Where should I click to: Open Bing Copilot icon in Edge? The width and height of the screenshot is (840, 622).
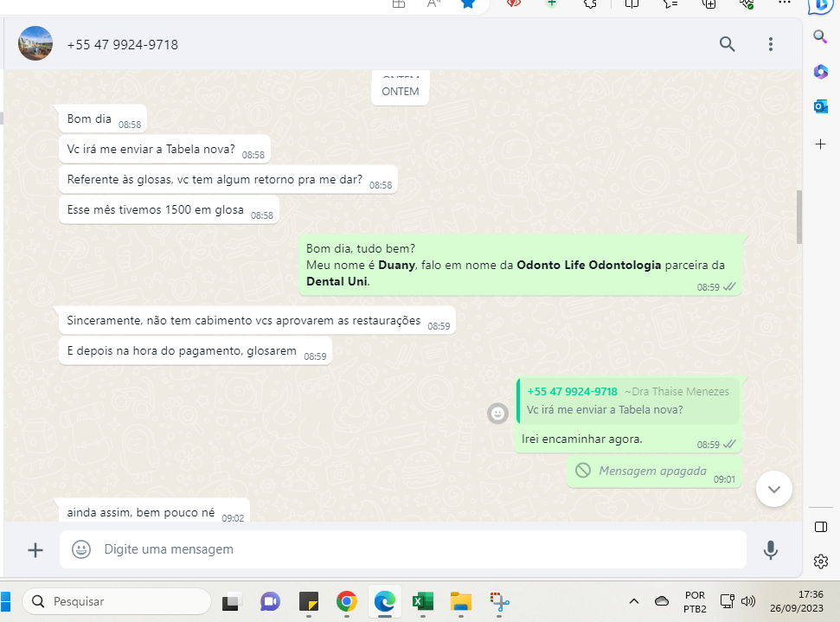click(820, 5)
